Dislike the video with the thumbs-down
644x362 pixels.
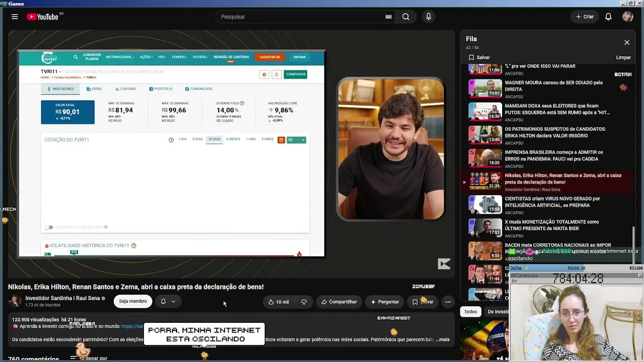(x=304, y=302)
